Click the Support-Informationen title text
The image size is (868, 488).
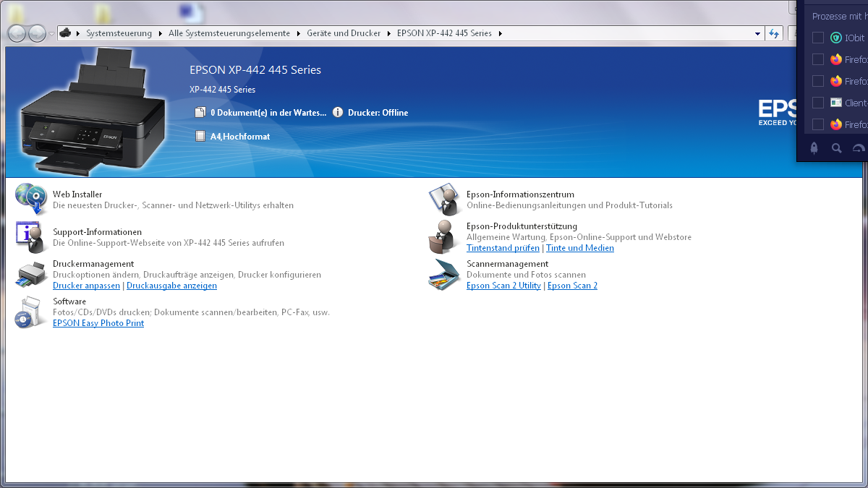97,232
